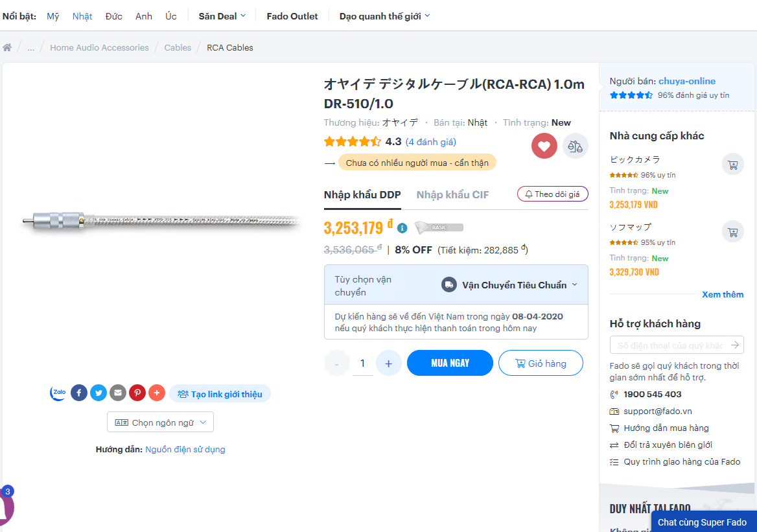Open Home Audio Accessories breadcrumb
Image resolution: width=757 pixels, height=532 pixels.
coord(99,47)
